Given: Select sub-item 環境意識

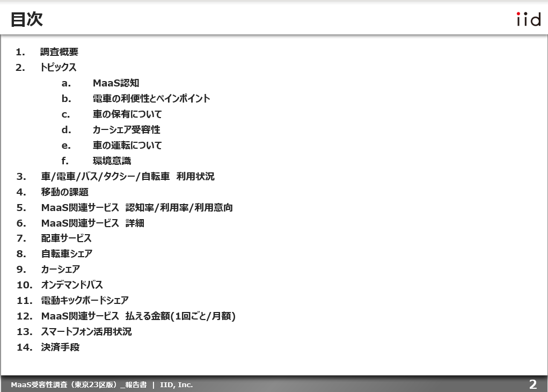Looking at the screenshot, I should (x=112, y=161).
